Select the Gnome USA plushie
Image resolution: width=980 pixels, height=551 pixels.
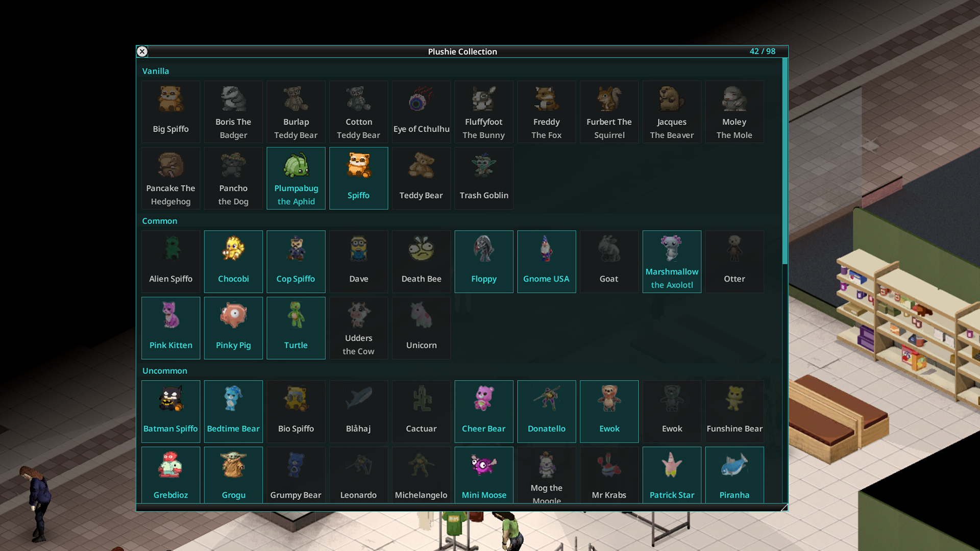[x=547, y=262]
